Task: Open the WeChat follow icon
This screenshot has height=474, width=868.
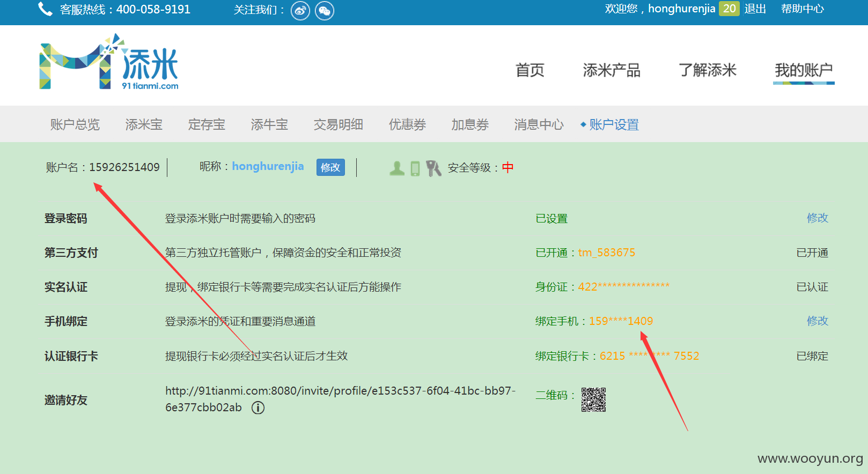Action: [324, 11]
